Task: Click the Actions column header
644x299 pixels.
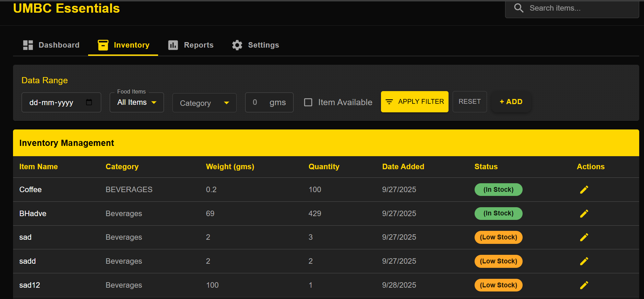Action: click(591, 167)
